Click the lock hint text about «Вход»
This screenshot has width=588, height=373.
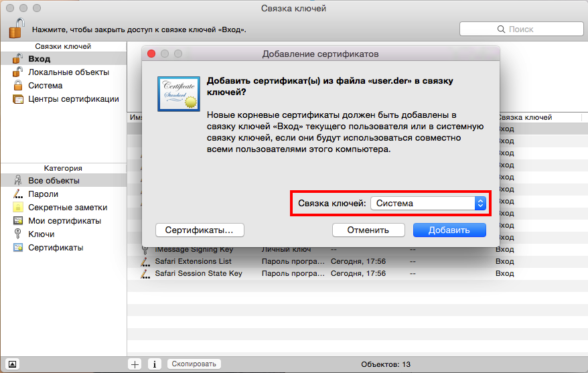tap(139, 29)
